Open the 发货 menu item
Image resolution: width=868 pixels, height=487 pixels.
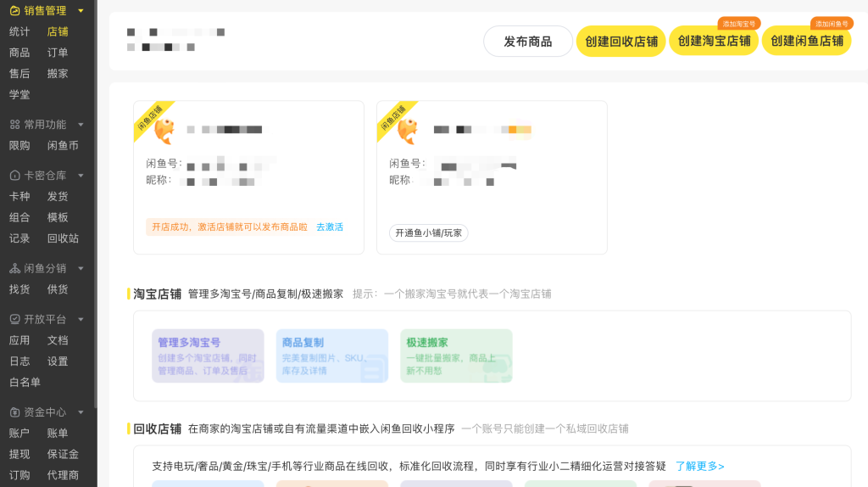(x=58, y=197)
